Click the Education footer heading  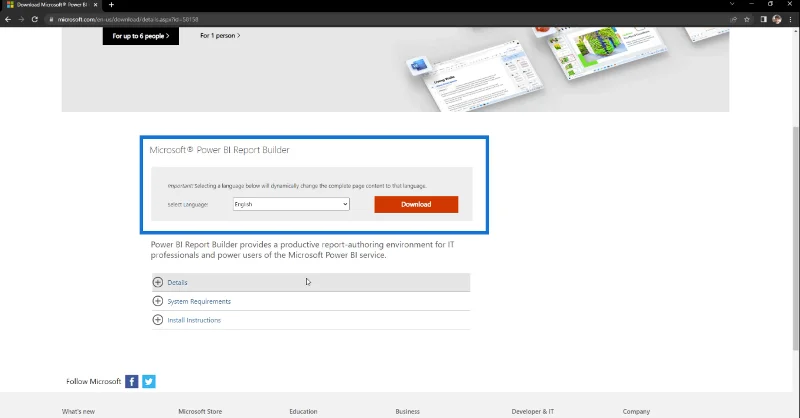303,411
